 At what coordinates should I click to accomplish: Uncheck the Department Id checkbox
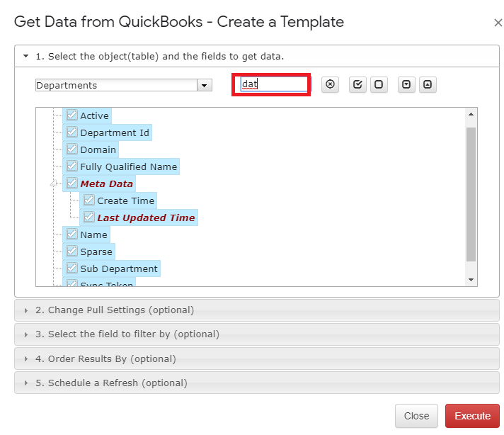coord(71,132)
